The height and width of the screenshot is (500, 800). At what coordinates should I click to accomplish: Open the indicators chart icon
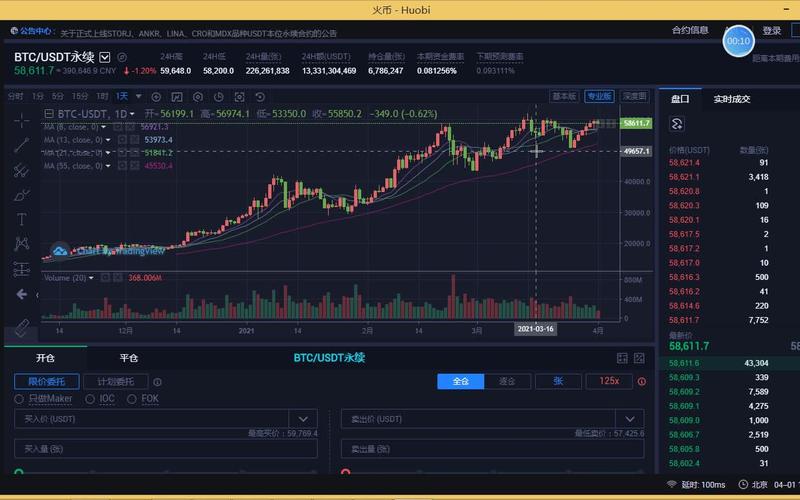coord(177,97)
